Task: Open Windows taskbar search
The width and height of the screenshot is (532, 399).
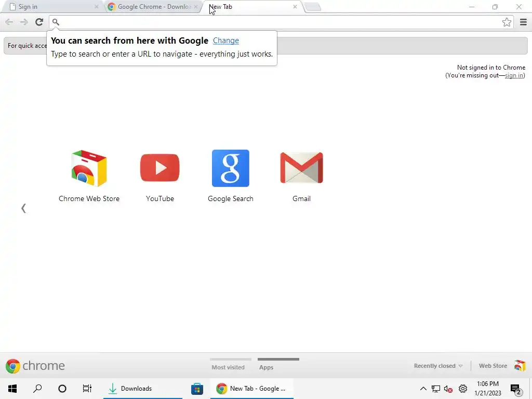Action: (x=37, y=389)
